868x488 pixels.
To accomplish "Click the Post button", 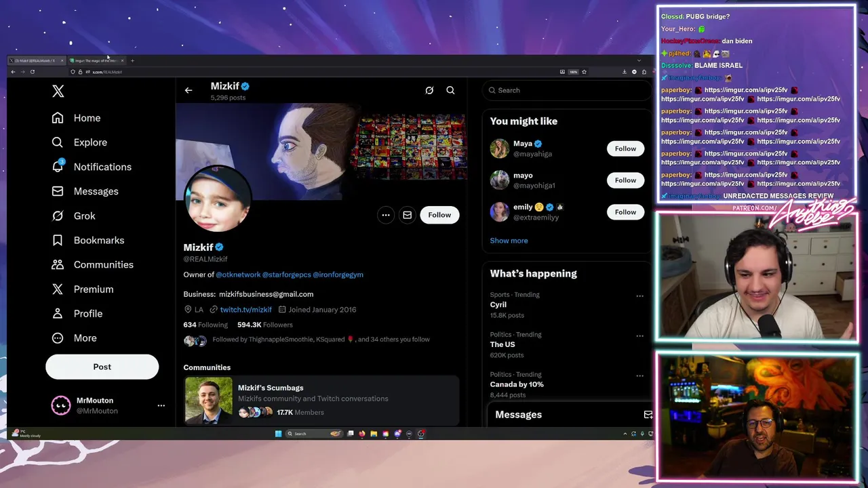I will point(102,367).
